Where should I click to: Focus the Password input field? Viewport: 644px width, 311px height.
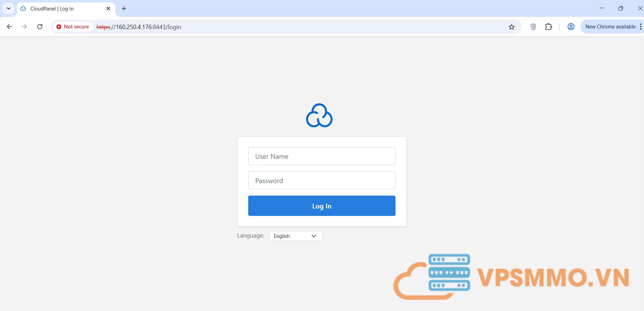322,180
